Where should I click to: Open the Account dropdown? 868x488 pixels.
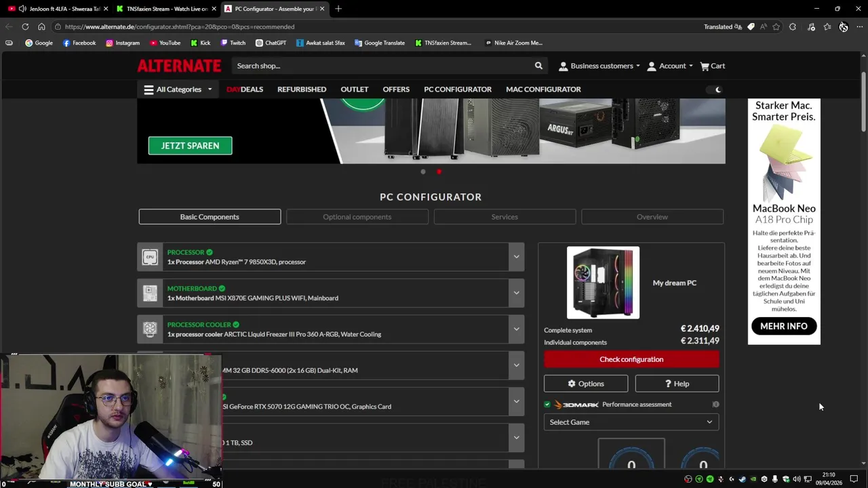click(x=670, y=66)
